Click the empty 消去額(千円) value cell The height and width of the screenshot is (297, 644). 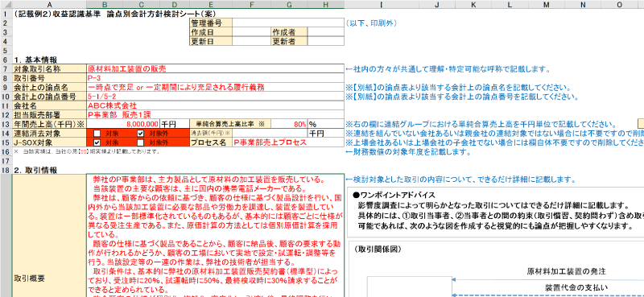270,133
